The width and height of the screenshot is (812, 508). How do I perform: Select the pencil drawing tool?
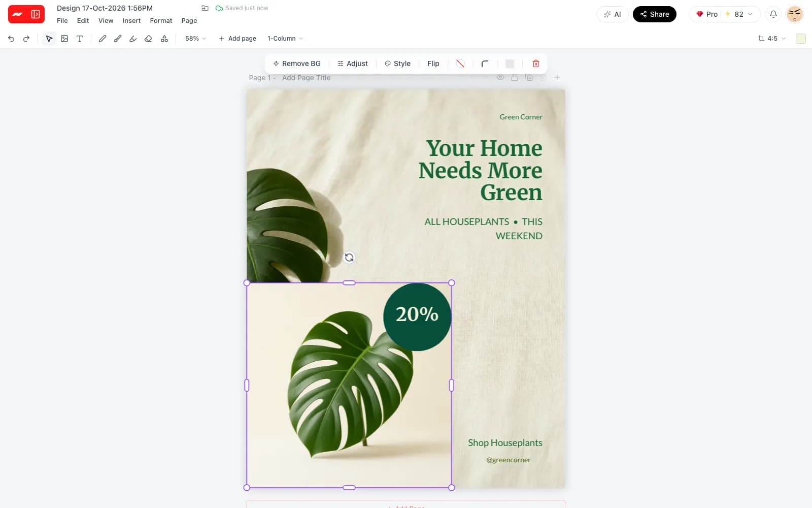coord(102,39)
